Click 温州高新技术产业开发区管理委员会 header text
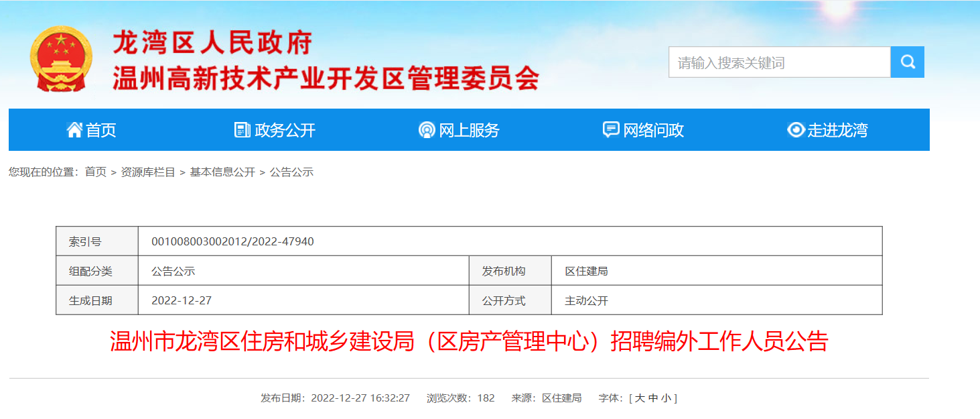The image size is (980, 419). click(326, 78)
